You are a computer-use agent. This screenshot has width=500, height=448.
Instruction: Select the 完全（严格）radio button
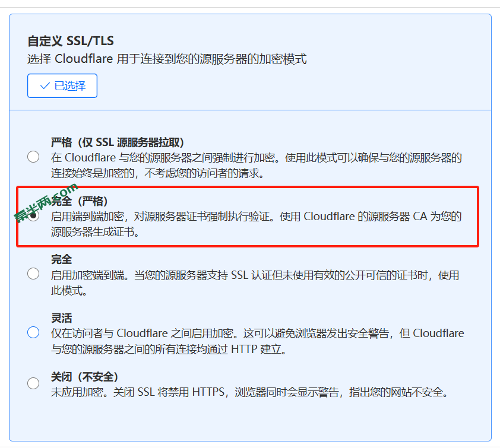[x=33, y=217]
